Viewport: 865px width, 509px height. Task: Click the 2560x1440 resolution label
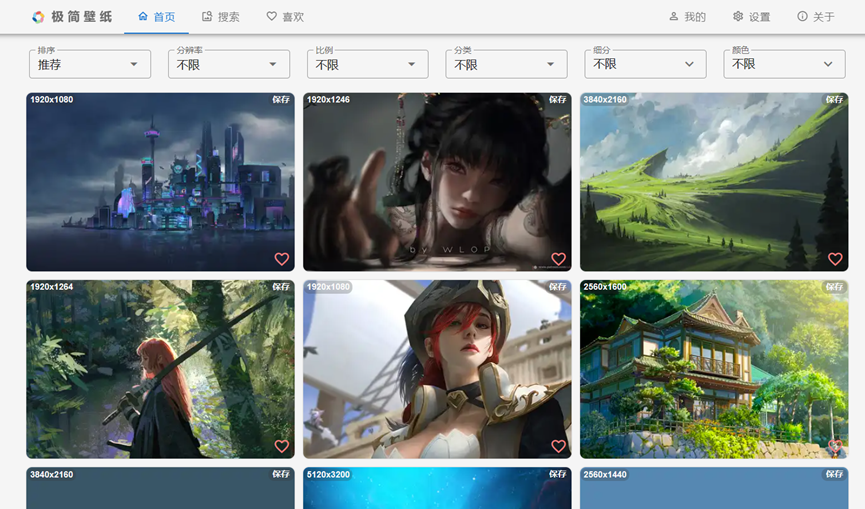coord(605,474)
